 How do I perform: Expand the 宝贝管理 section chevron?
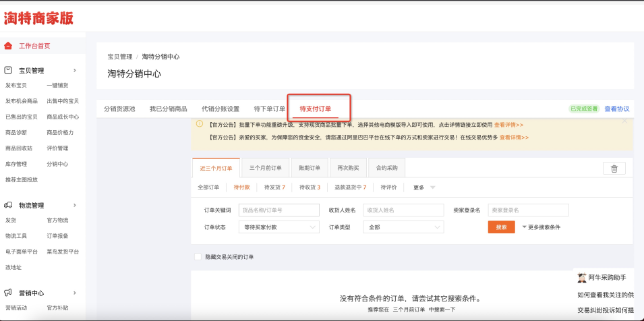point(75,70)
